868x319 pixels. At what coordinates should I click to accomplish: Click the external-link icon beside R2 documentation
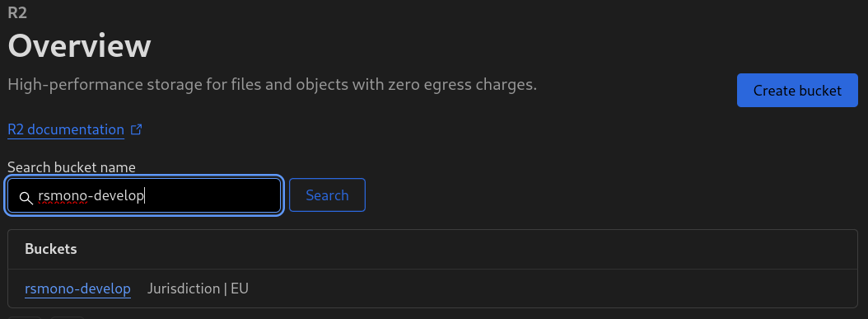pos(136,129)
